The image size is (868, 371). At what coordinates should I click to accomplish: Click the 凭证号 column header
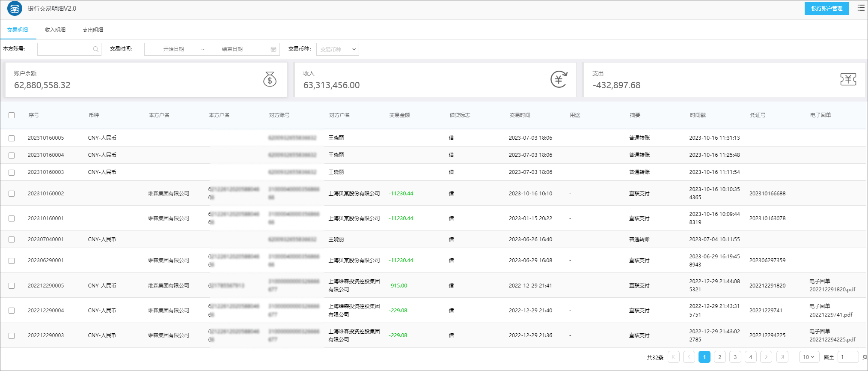(758, 115)
